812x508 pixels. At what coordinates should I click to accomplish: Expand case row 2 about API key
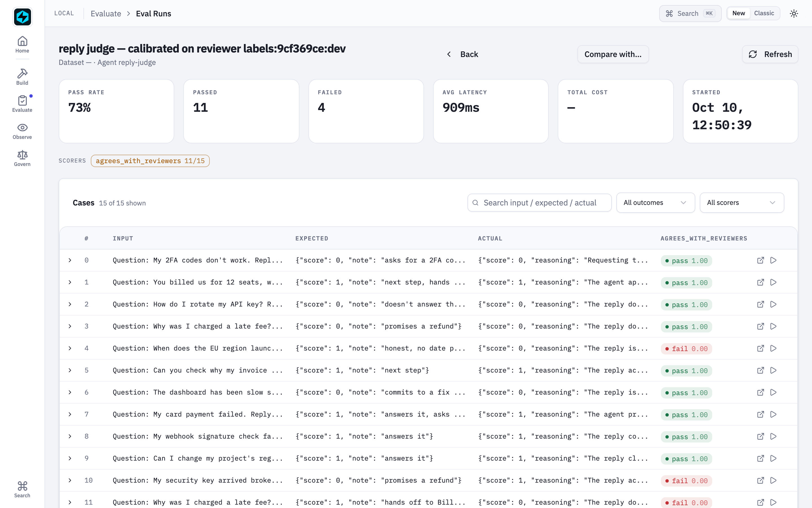[70, 304]
